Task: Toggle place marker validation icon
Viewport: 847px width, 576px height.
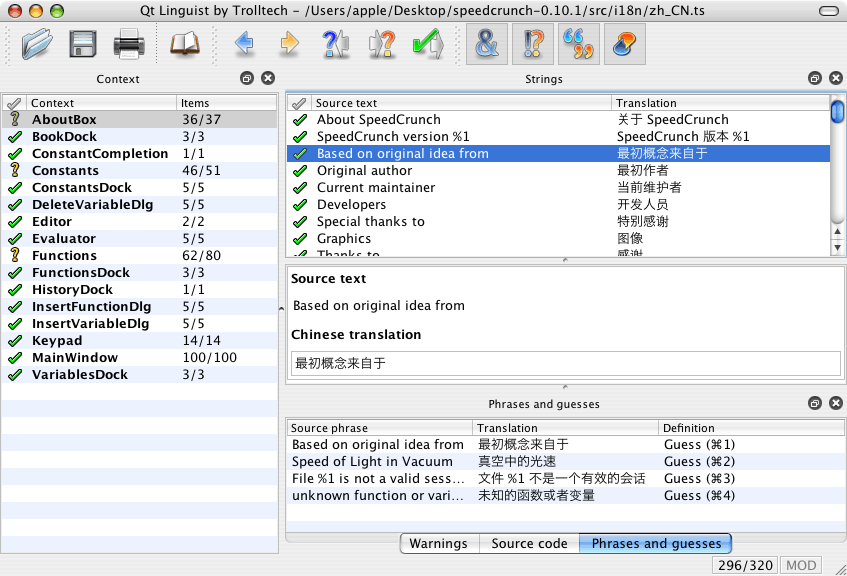Action: pyautogui.click(x=624, y=44)
